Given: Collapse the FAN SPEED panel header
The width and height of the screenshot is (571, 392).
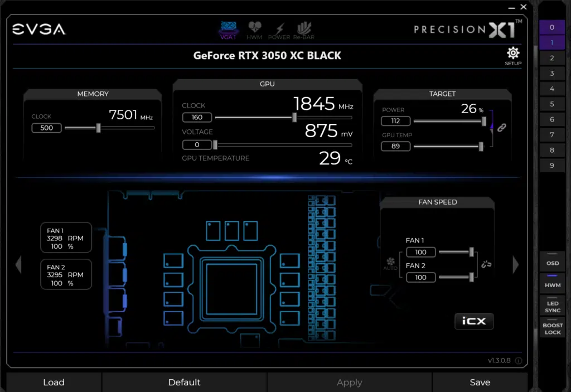Looking at the screenshot, I should tap(437, 202).
